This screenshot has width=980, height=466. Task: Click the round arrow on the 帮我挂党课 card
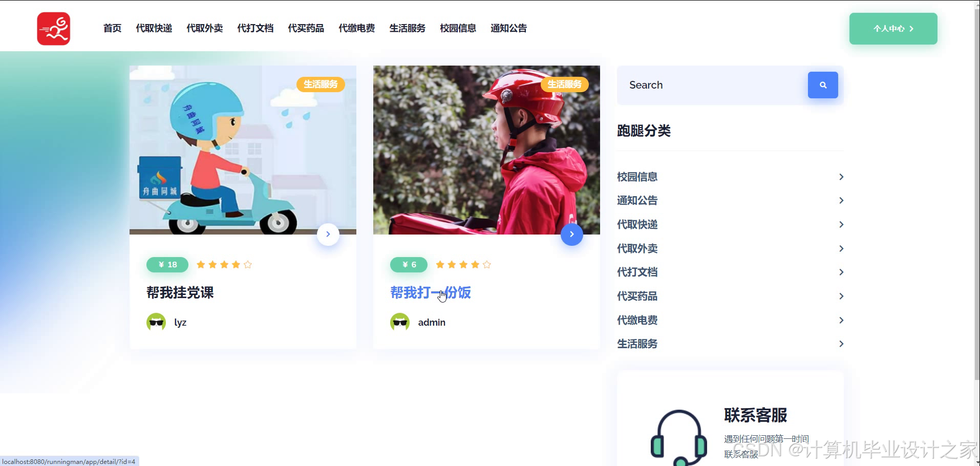(328, 235)
